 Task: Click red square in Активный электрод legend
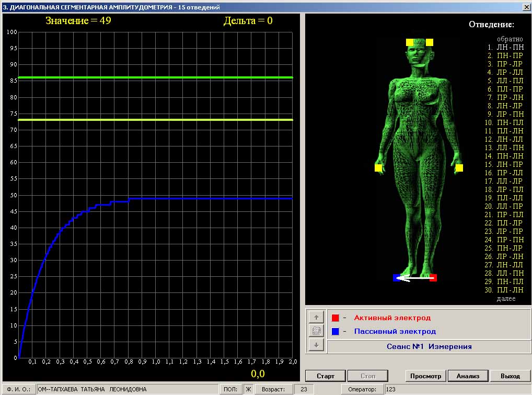tap(335, 318)
